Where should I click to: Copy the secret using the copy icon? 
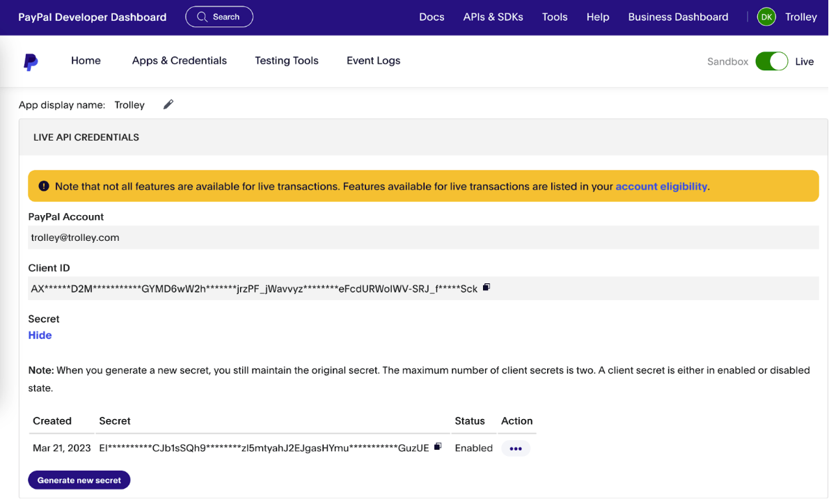[x=438, y=446]
